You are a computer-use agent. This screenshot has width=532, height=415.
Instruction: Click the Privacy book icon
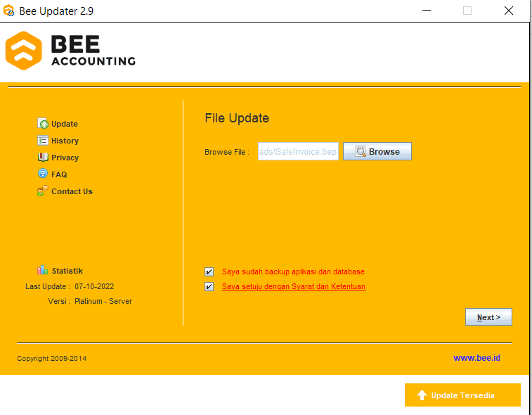pos(43,158)
